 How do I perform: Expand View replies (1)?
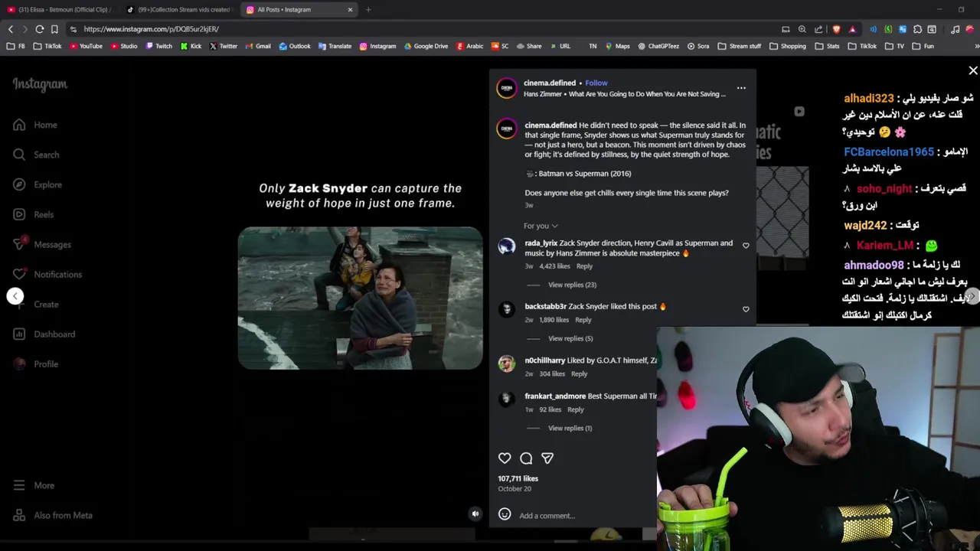(x=570, y=428)
